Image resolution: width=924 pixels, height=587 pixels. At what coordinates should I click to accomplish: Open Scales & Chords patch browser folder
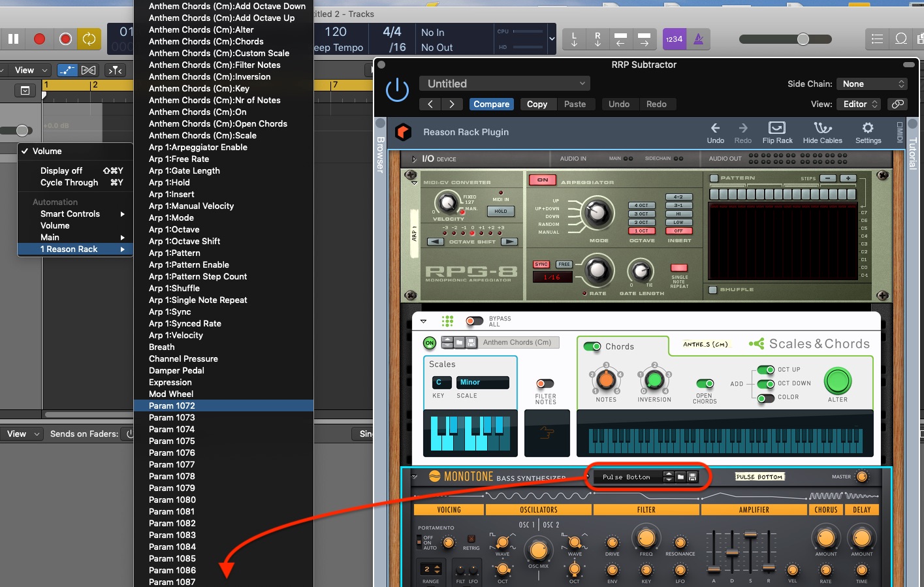(459, 342)
